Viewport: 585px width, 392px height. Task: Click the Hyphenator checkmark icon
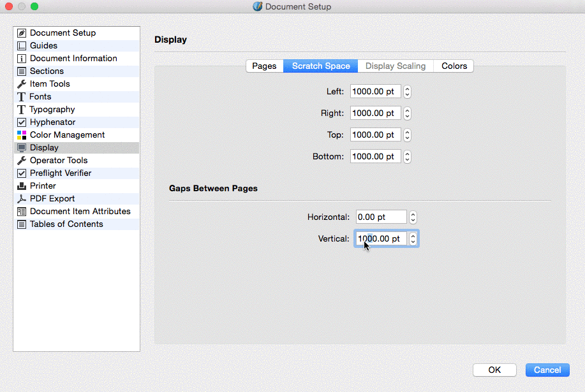22,122
